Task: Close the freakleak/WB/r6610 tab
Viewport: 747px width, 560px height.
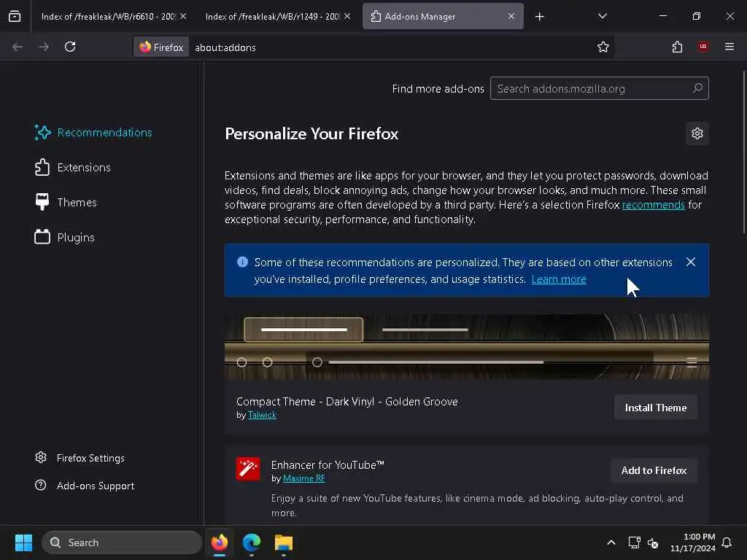Action: pos(183,16)
